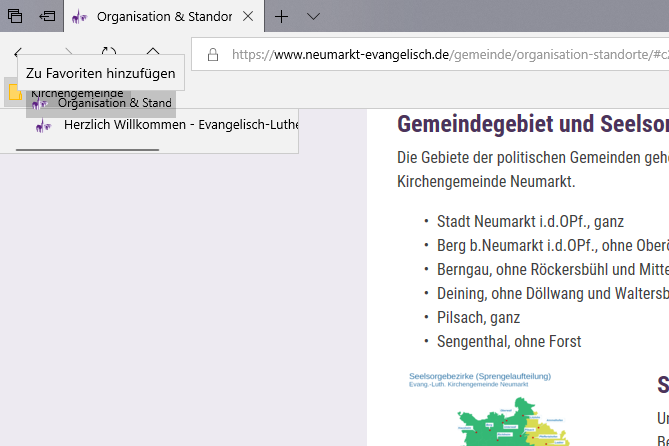This screenshot has width=669, height=446.
Task: Click list item starting Berg b.Neumarkt
Action: (x=553, y=245)
